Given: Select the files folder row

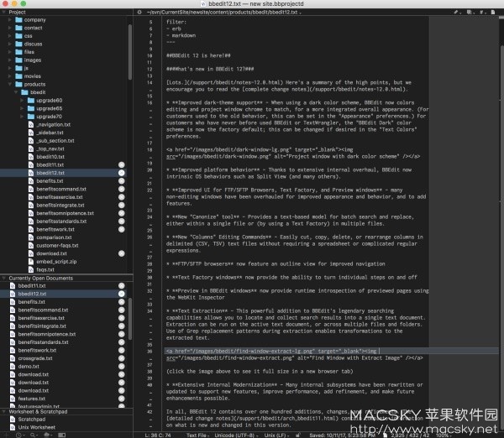Looking at the screenshot, I should (x=65, y=52).
